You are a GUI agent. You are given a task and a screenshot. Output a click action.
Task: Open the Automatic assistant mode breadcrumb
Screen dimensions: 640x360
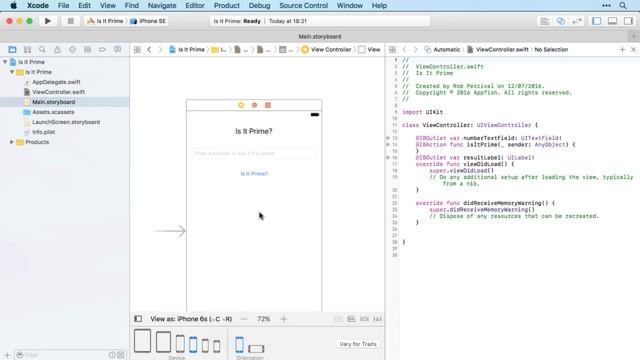click(x=442, y=49)
